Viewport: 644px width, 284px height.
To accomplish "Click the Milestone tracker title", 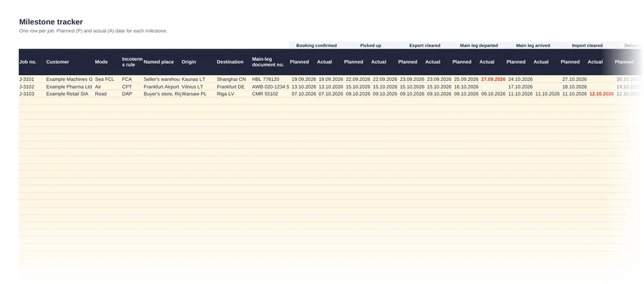I will pos(51,21).
